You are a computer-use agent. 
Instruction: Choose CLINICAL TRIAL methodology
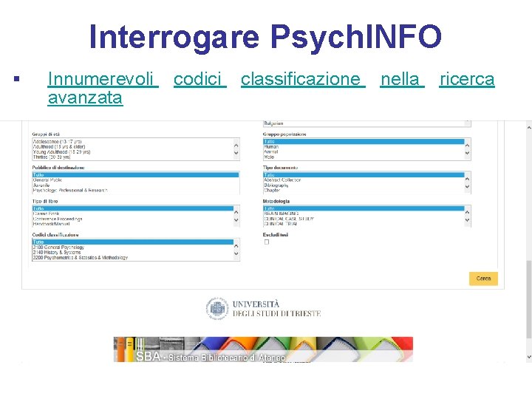tap(364, 224)
